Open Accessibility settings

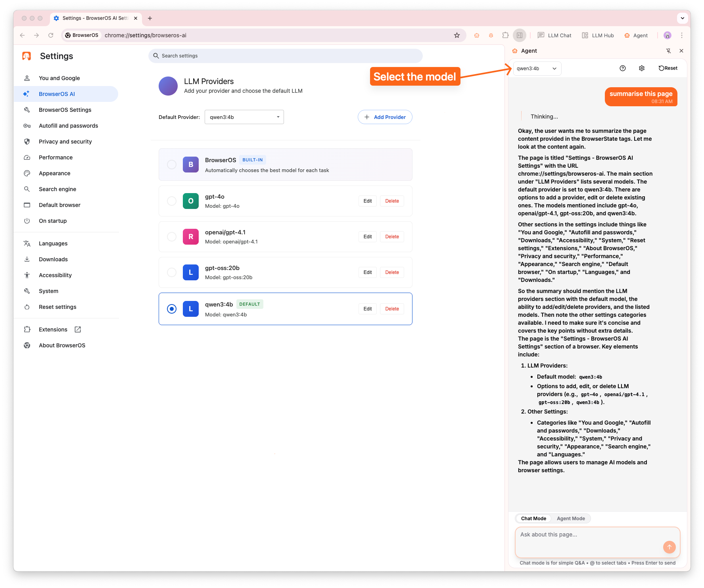click(x=66, y=275)
